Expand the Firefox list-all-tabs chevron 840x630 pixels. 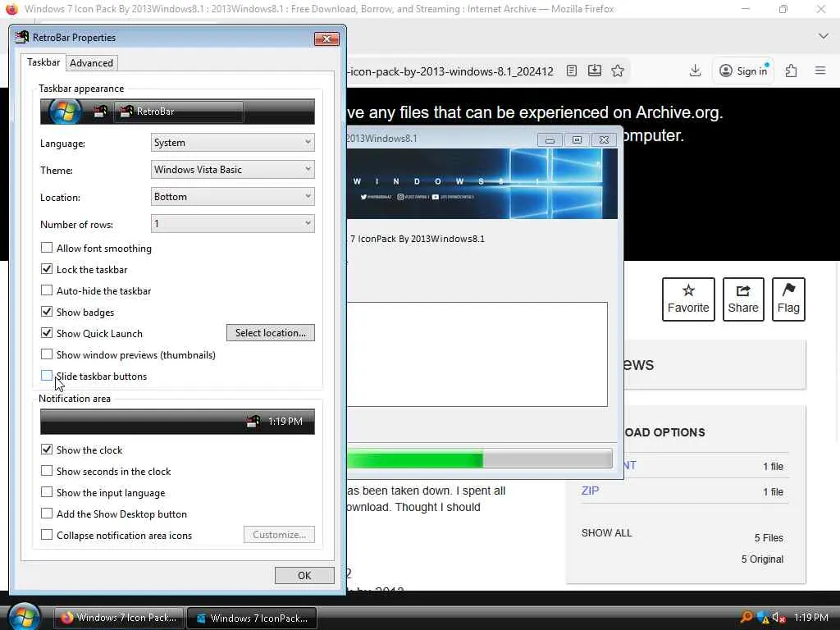[824, 36]
